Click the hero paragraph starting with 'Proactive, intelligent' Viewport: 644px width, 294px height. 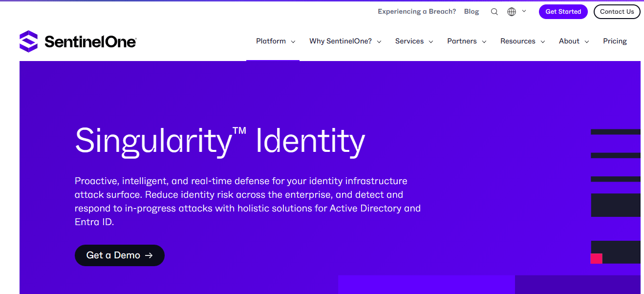coord(248,201)
